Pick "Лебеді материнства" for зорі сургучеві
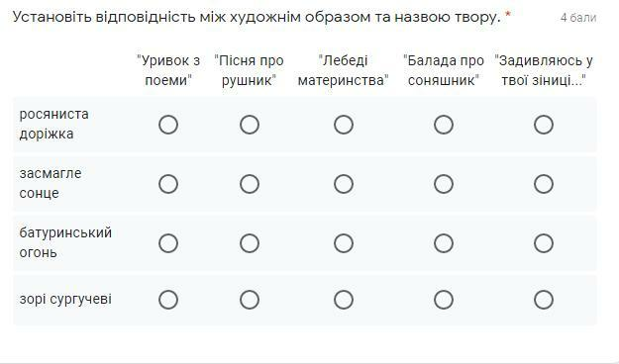Image resolution: width=619 pixels, height=364 pixels. click(x=344, y=300)
